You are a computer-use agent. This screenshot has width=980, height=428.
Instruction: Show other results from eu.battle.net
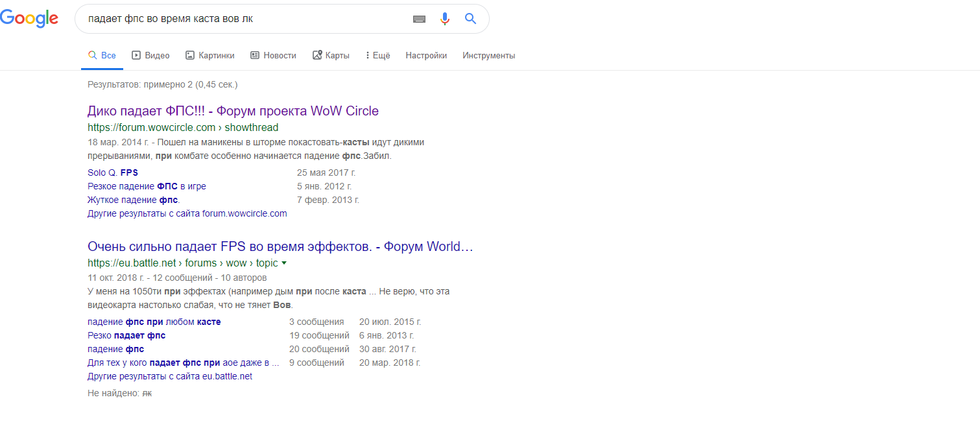(x=170, y=376)
